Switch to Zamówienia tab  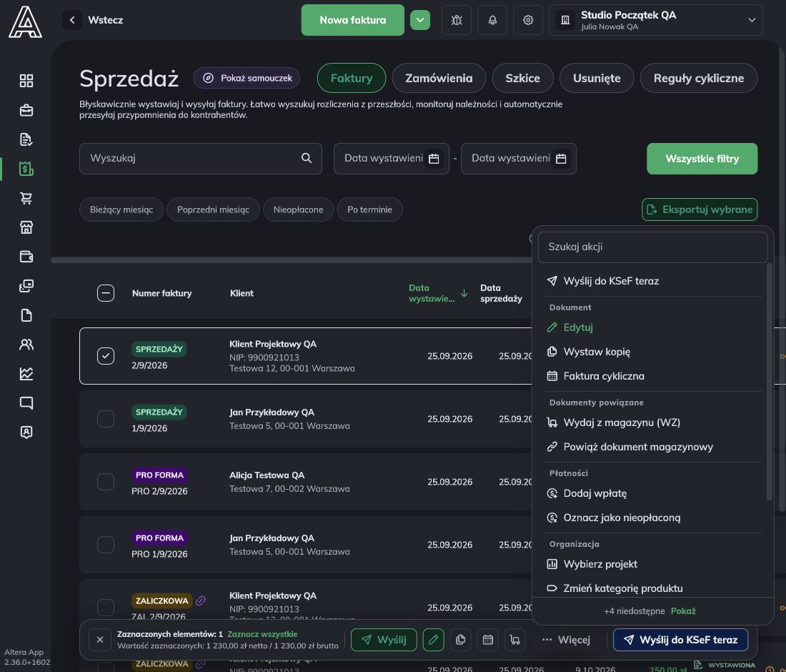(x=439, y=78)
